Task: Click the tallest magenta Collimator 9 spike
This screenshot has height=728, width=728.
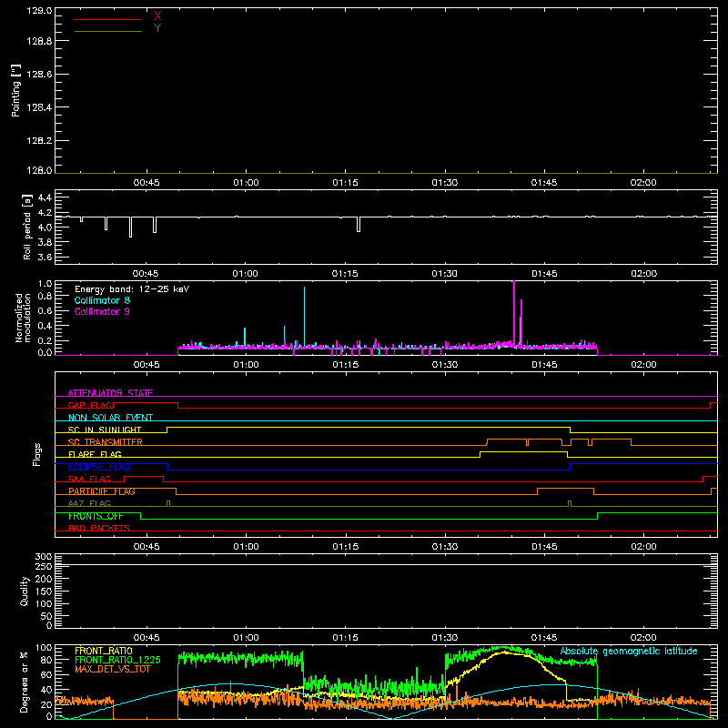Action: pos(514,312)
